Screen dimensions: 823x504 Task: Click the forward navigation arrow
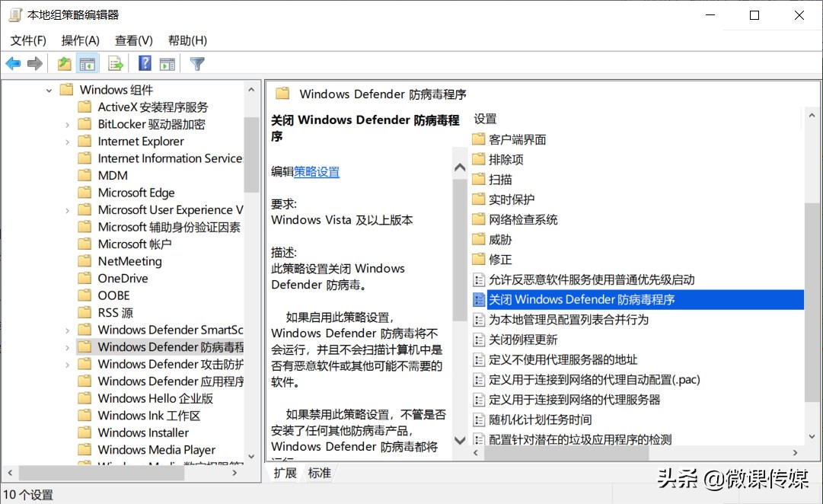click(x=35, y=63)
